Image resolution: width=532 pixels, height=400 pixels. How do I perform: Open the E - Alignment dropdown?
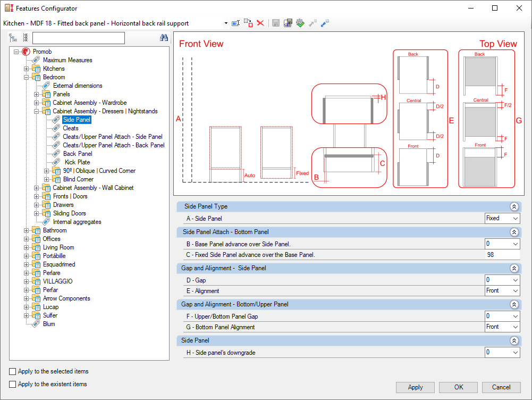click(x=516, y=290)
